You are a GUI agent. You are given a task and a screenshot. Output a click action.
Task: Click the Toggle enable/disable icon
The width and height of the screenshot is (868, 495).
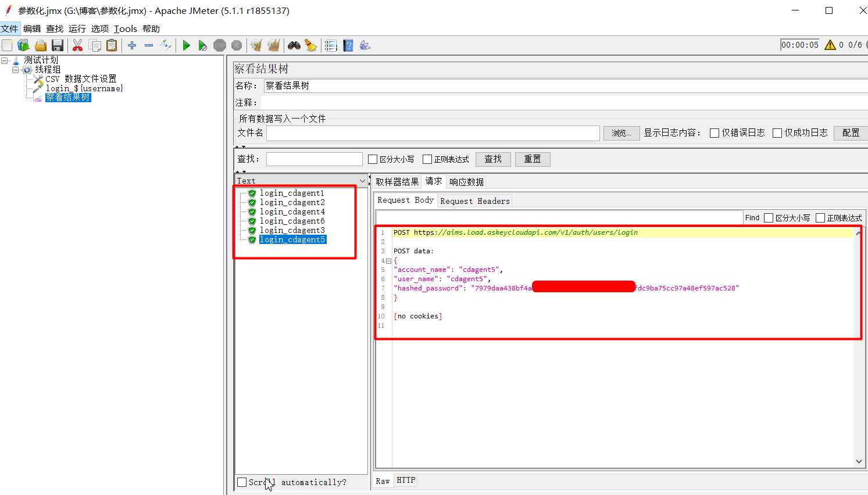click(x=166, y=45)
